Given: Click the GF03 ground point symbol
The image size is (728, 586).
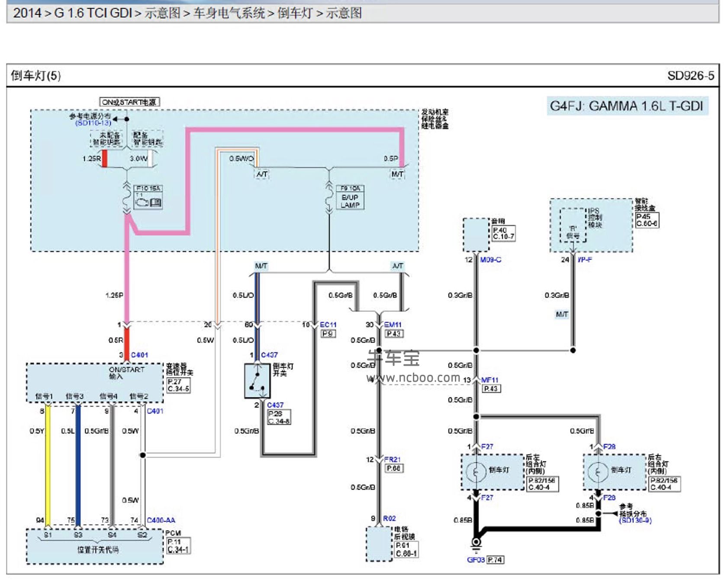Looking at the screenshot, I should pos(476,544).
